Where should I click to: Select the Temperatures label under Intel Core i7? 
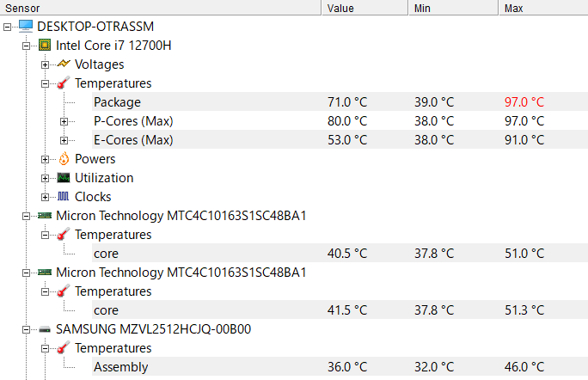113,83
